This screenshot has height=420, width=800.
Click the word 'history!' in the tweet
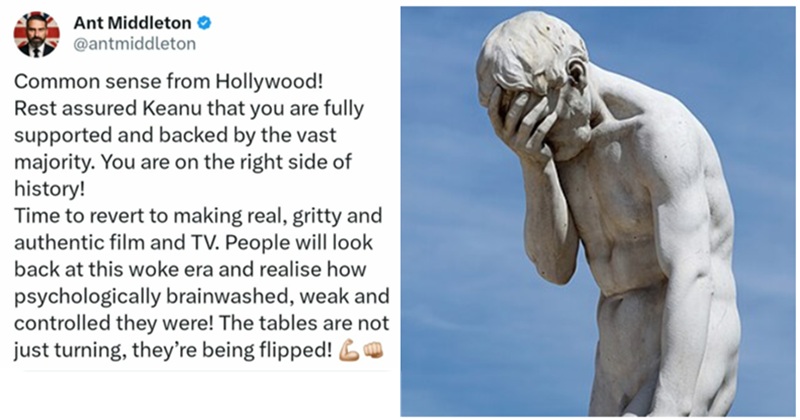[x=49, y=190]
